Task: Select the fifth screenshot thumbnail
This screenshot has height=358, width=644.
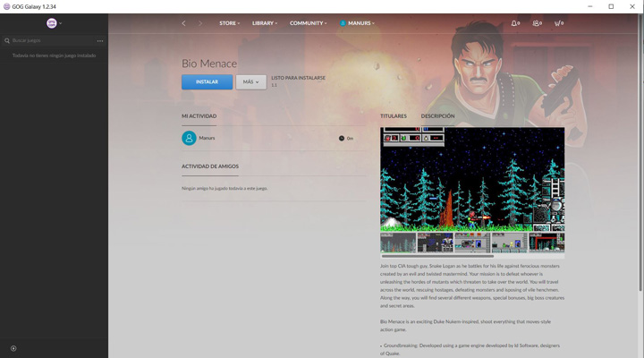Action: (x=547, y=243)
